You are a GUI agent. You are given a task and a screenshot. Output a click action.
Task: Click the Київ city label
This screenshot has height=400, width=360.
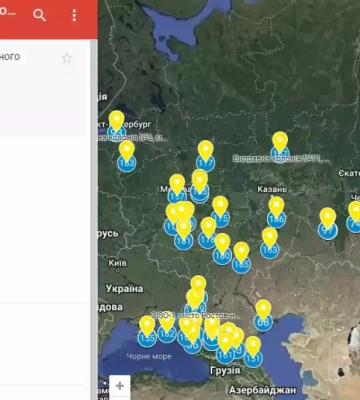pos(117,263)
